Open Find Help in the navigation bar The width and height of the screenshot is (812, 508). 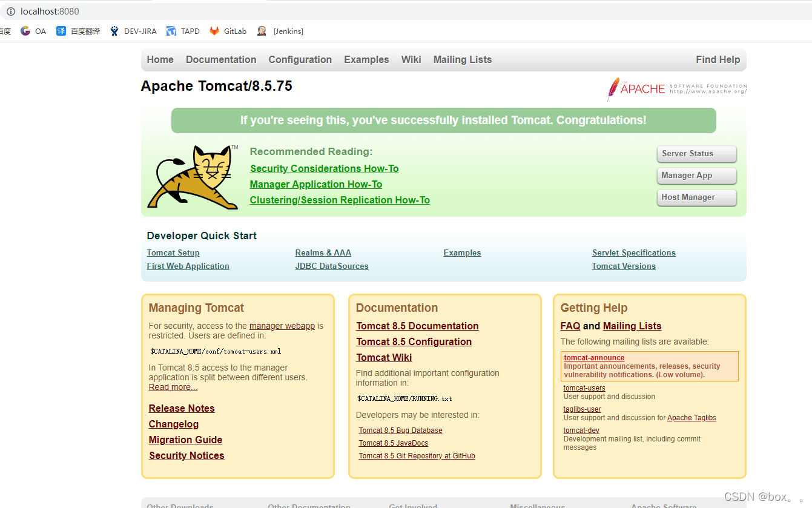coord(718,59)
